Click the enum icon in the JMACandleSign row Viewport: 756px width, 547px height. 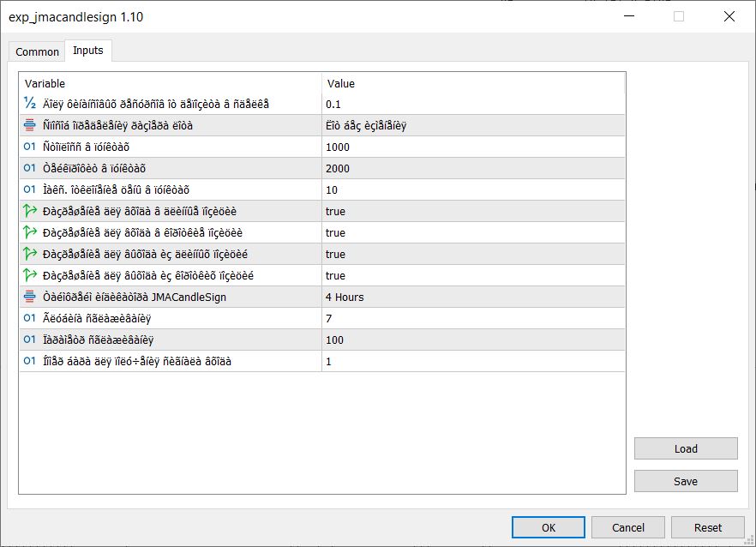[30, 296]
